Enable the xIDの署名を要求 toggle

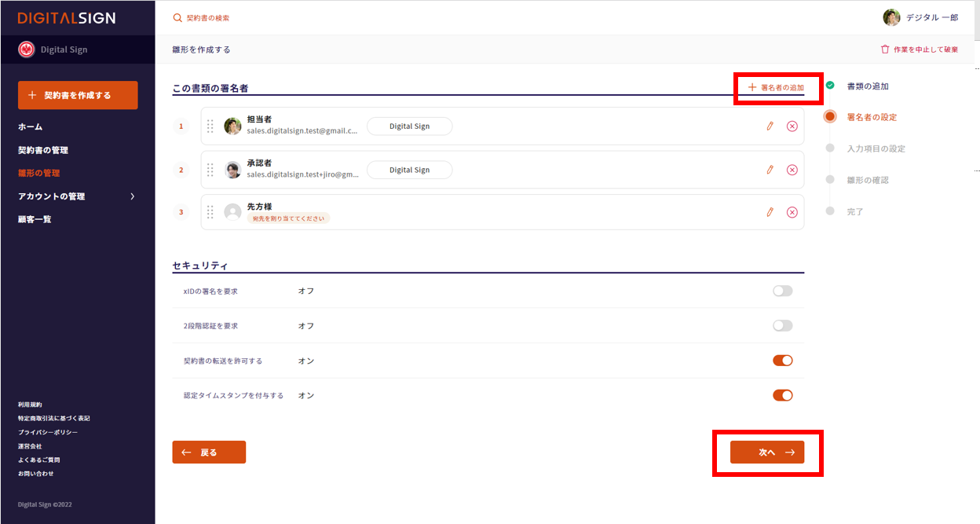coord(782,291)
